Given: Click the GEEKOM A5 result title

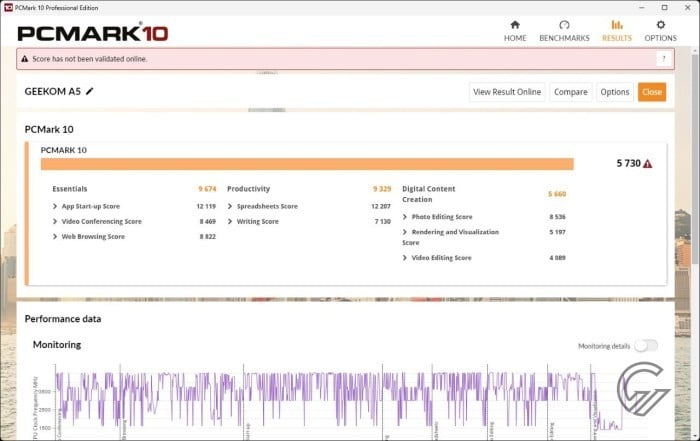Looking at the screenshot, I should [x=52, y=92].
